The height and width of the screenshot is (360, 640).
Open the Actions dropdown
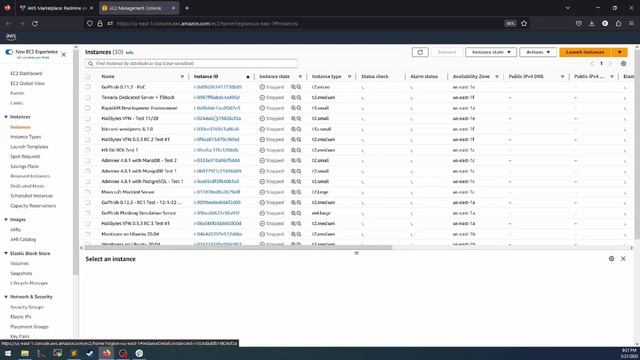pyautogui.click(x=538, y=52)
